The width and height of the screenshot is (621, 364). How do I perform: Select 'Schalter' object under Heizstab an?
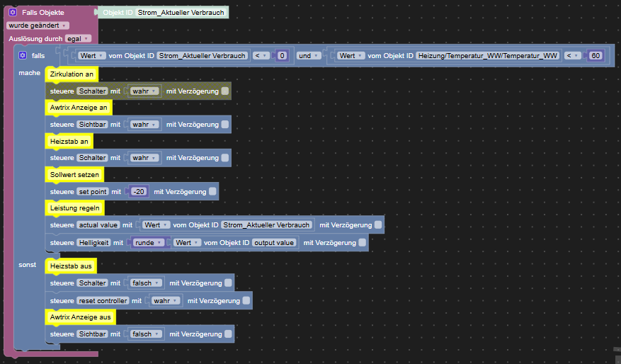pyautogui.click(x=92, y=158)
